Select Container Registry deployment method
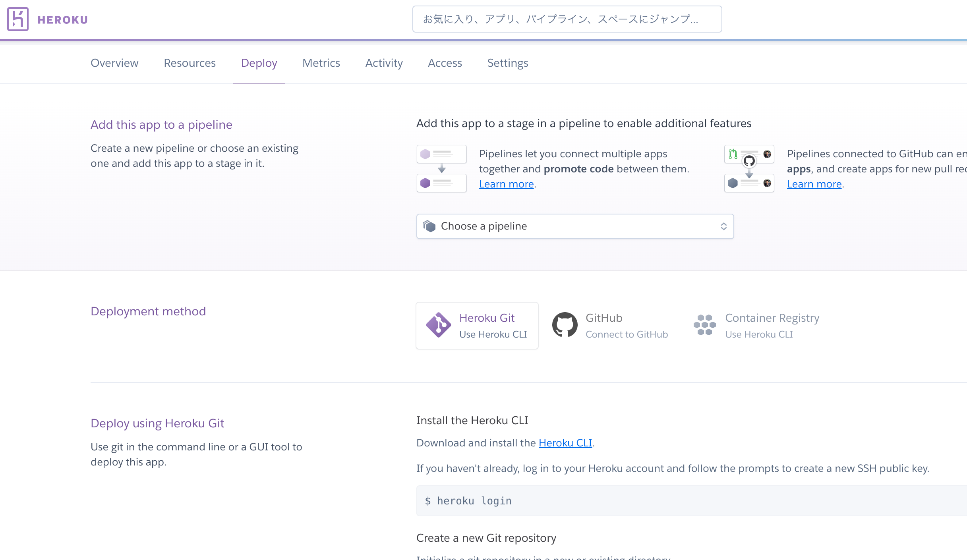967x560 pixels. coord(756,326)
